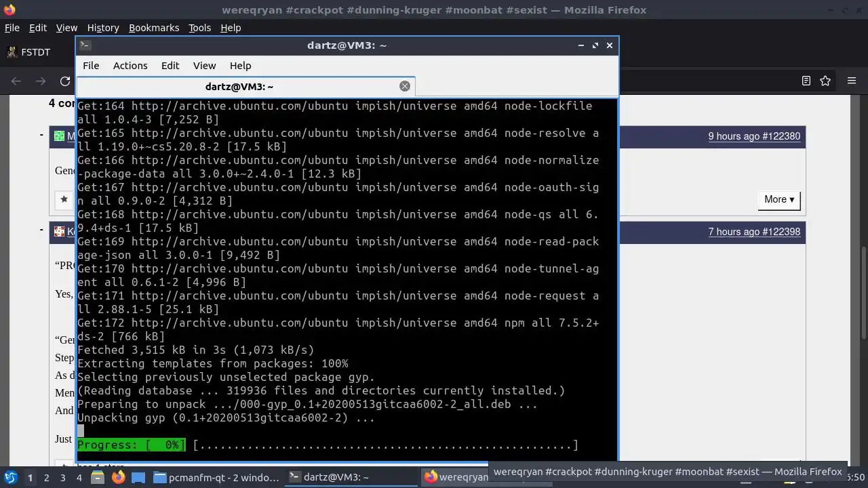The height and width of the screenshot is (488, 868).
Task: Open the terminal Edit menu
Action: point(170,66)
